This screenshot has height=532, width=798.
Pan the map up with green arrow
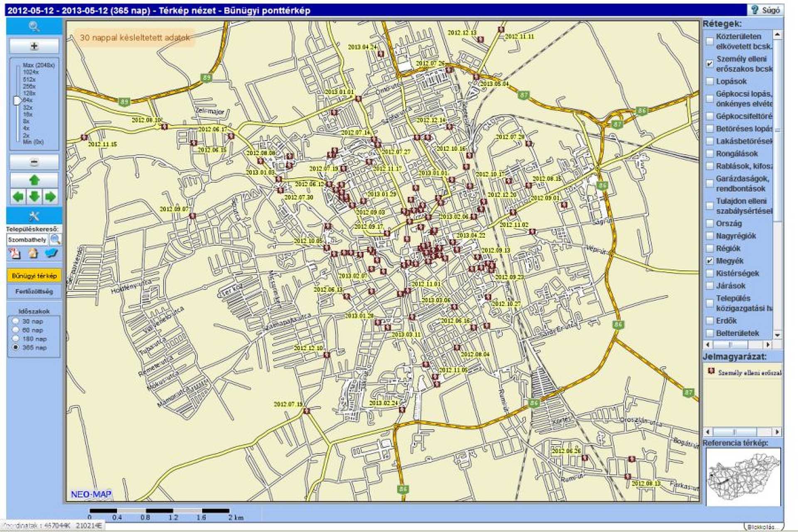click(x=34, y=180)
